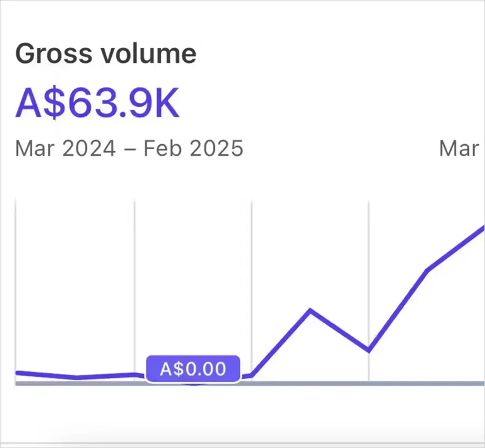Click the gray horizontal baseline axis
The height and width of the screenshot is (448, 485).
tap(250, 383)
